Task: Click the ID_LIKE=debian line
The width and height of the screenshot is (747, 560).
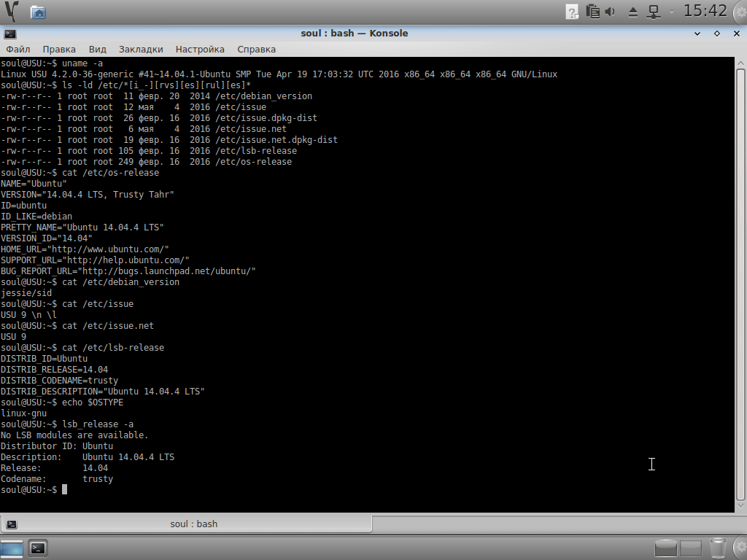Action: tap(36, 217)
